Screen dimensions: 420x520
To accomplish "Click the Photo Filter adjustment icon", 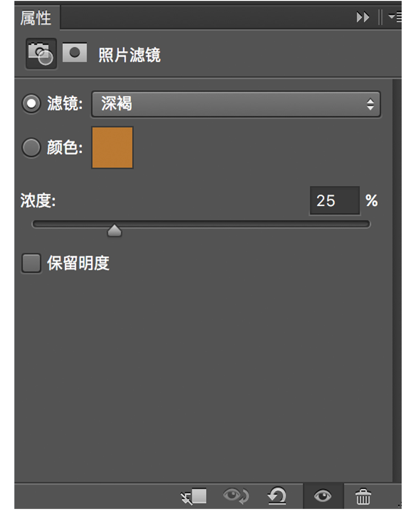I will coord(41,54).
